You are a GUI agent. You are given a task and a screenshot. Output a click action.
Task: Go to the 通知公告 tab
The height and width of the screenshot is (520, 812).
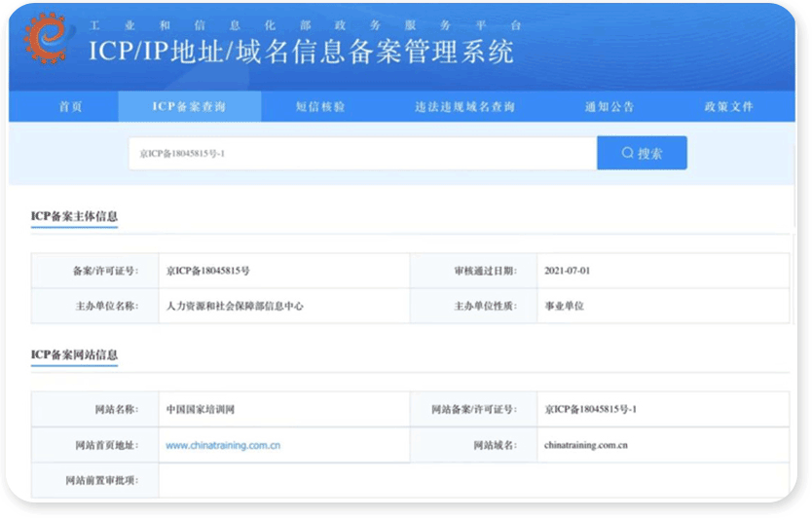point(609,107)
